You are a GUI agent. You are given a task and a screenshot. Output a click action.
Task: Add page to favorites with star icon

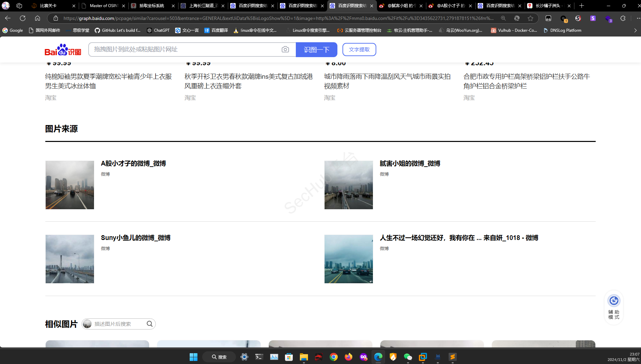[530, 18]
